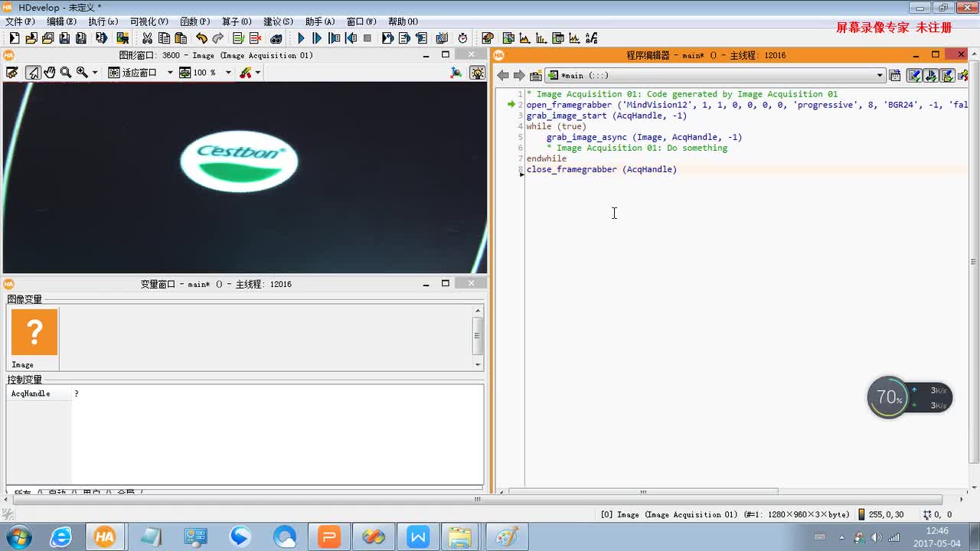This screenshot has width=980, height=551.
Task: Click the 3D plot mode icon
Action: point(456,73)
